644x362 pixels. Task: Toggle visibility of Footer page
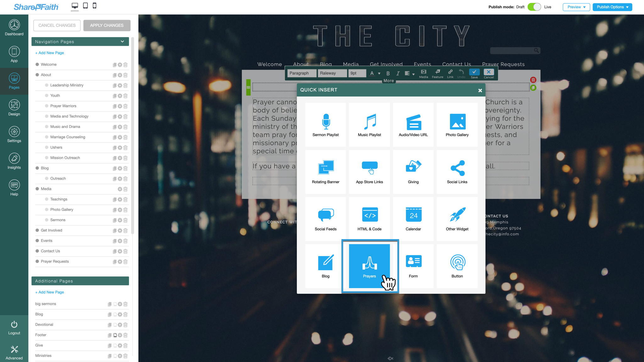(x=115, y=335)
